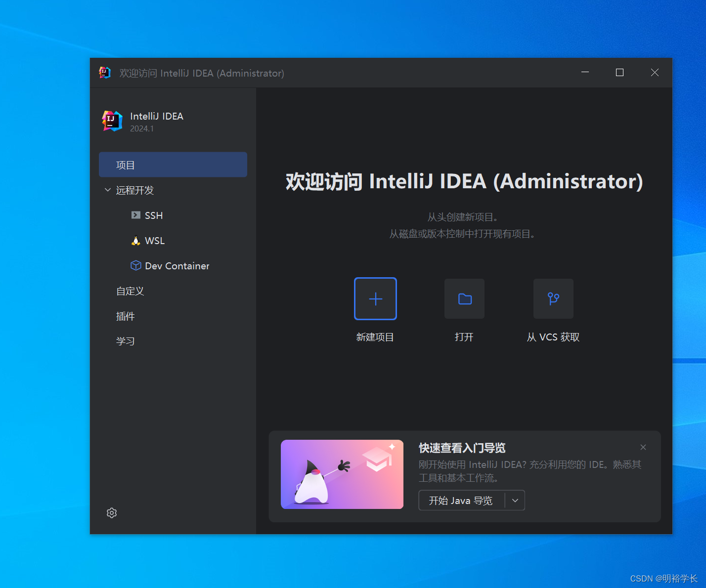Click the tour illustration thumbnail
The image size is (706, 588).
(x=342, y=474)
